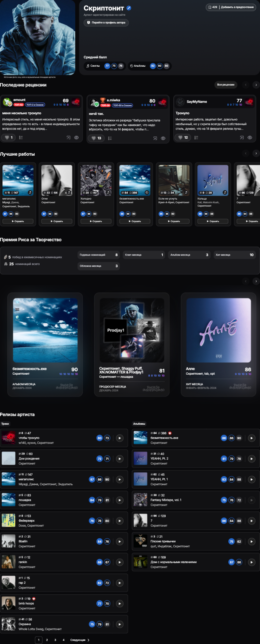The width and height of the screenshot is (260, 644).
Task: Select the Альбомы score tab in header
Action: click(x=138, y=66)
